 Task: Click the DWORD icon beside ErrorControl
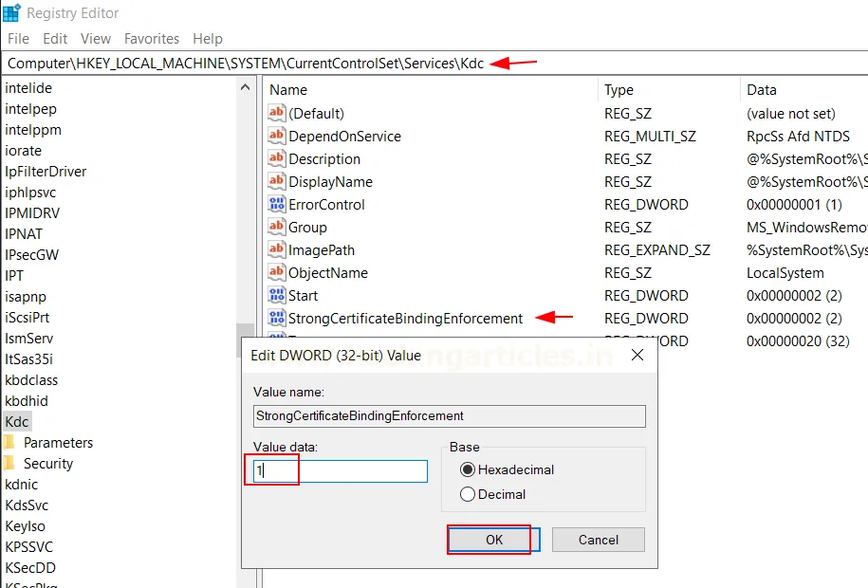277,205
